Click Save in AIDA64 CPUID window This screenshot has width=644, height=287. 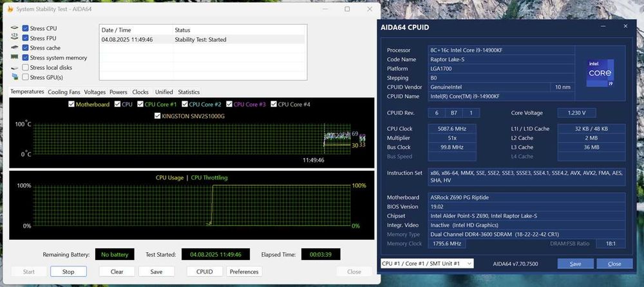(575, 264)
